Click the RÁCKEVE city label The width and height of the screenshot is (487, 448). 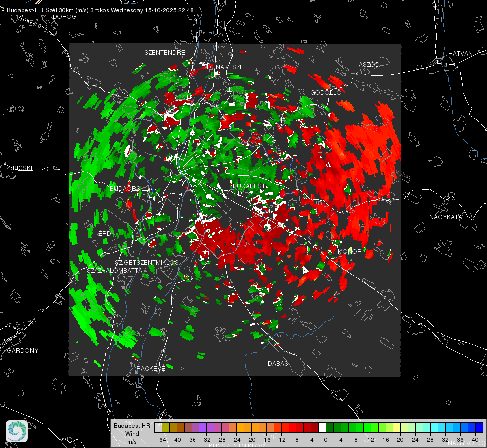tap(151, 368)
